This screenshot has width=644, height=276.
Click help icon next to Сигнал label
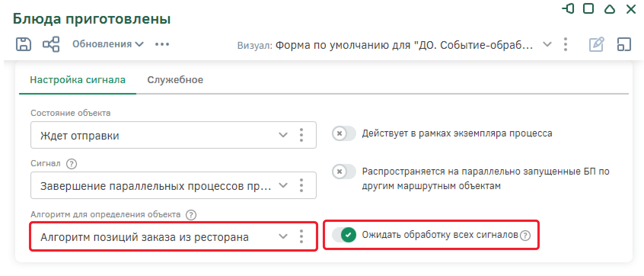pos(72,164)
